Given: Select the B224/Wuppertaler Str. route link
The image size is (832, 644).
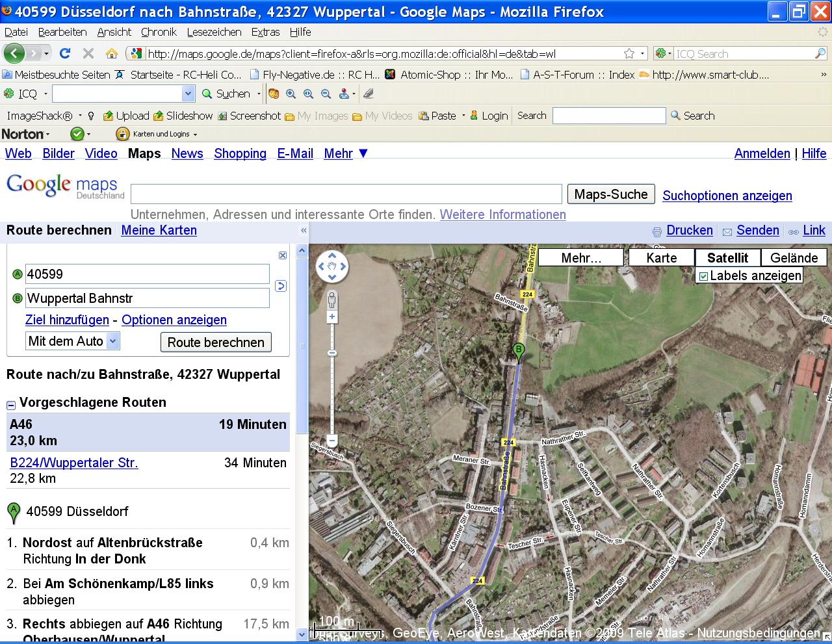Looking at the screenshot, I should [74, 463].
